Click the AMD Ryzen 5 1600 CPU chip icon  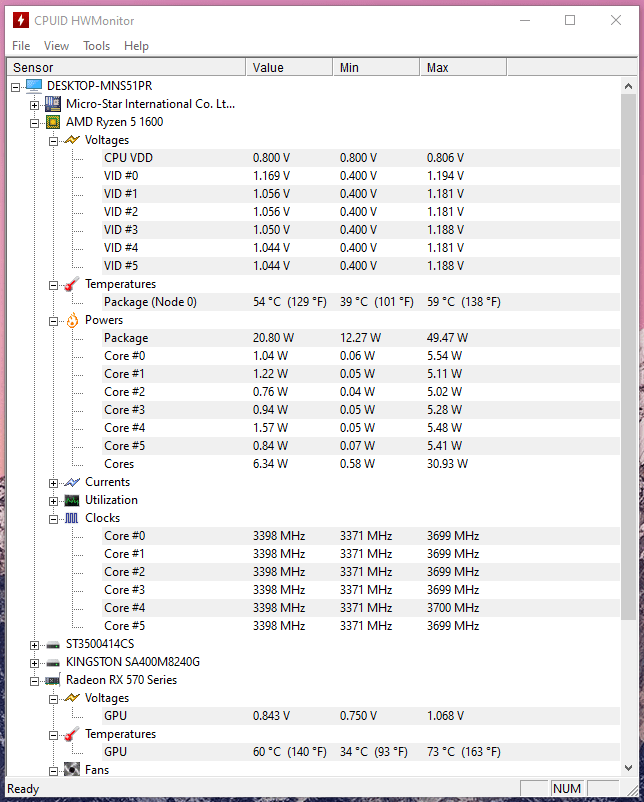(53, 122)
